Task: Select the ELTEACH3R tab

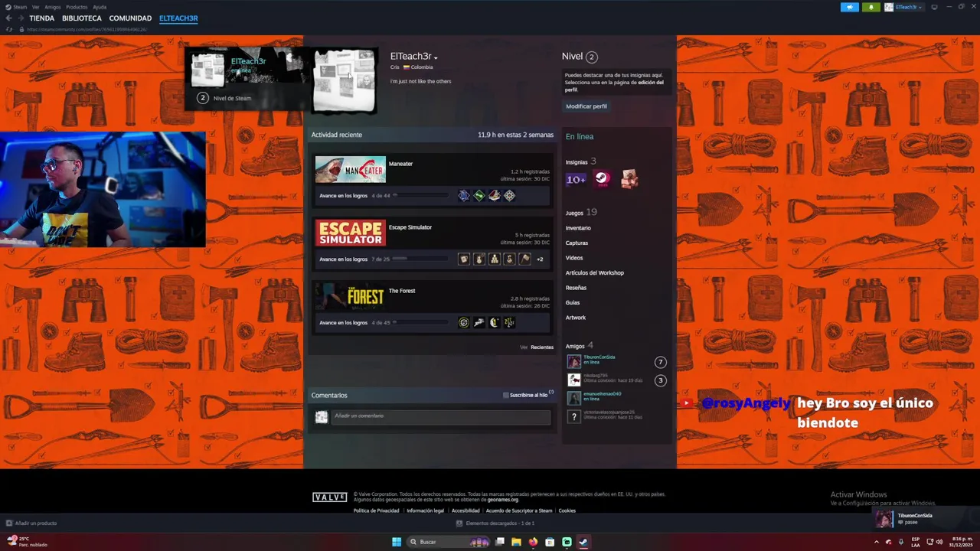Action: click(x=178, y=18)
